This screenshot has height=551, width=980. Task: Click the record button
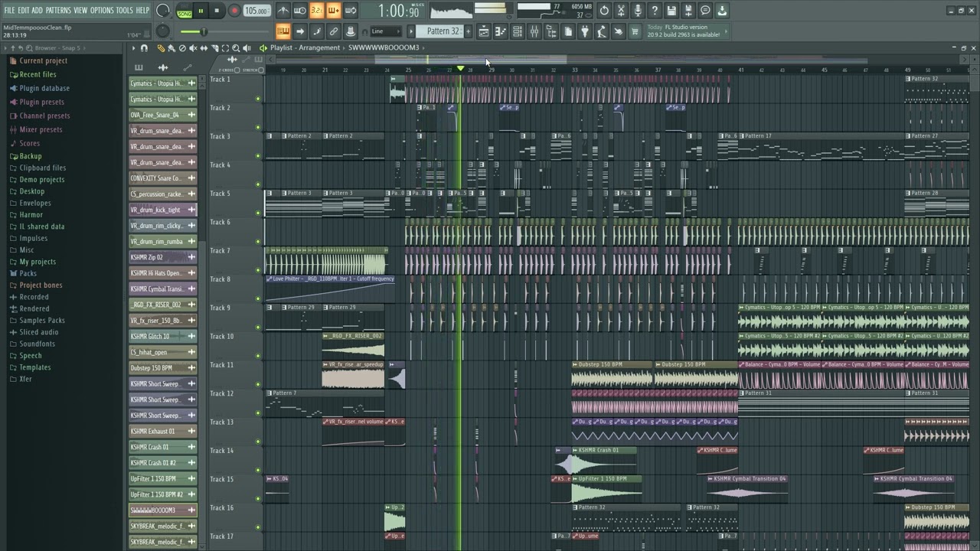(x=234, y=11)
